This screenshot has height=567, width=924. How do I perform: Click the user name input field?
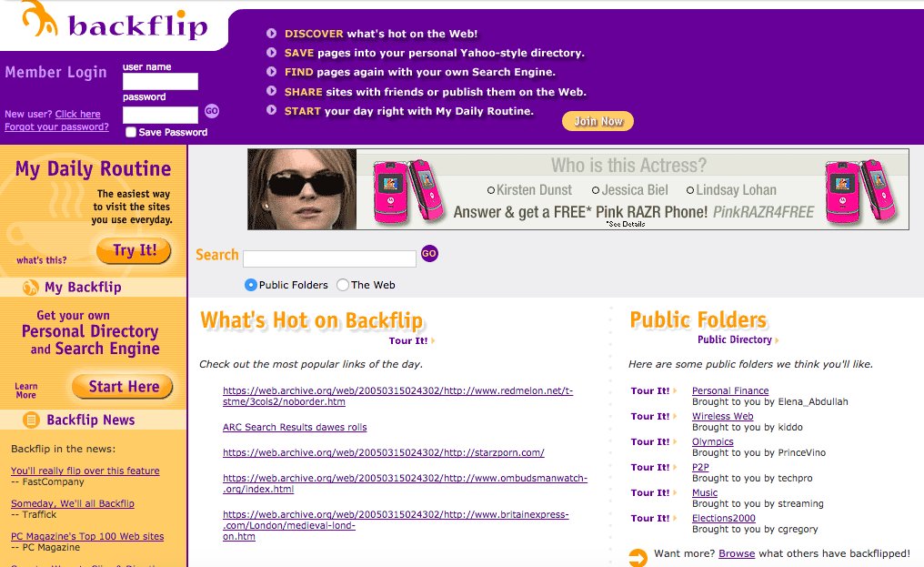tap(160, 81)
